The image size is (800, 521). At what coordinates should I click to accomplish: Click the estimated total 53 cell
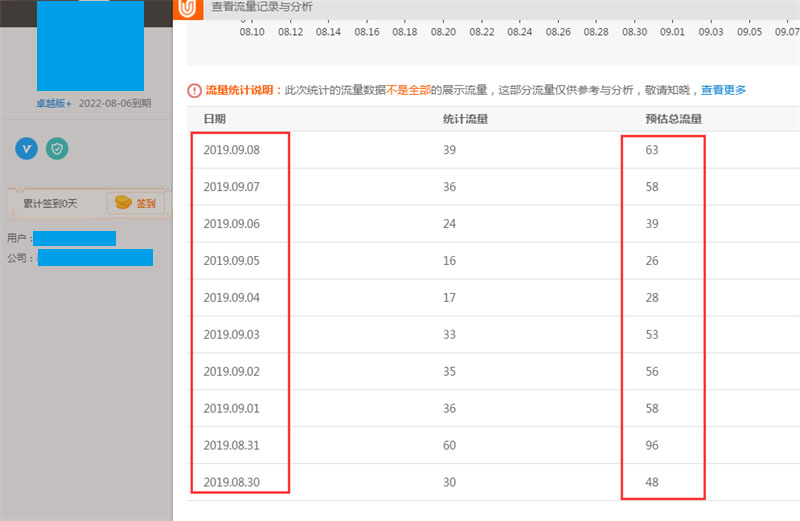(652, 334)
